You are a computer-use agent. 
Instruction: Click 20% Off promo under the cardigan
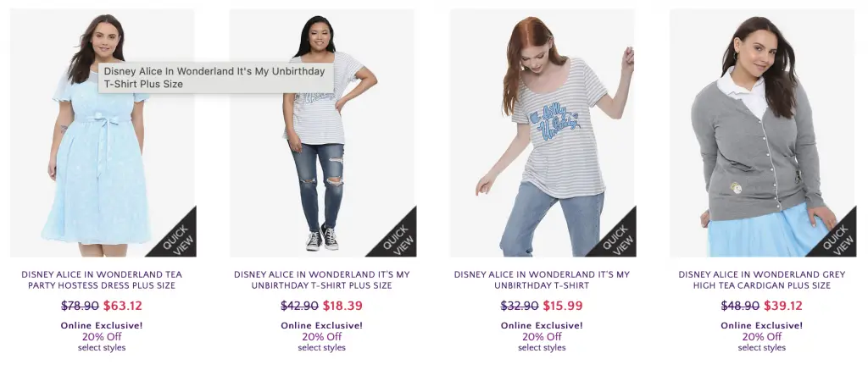point(762,336)
